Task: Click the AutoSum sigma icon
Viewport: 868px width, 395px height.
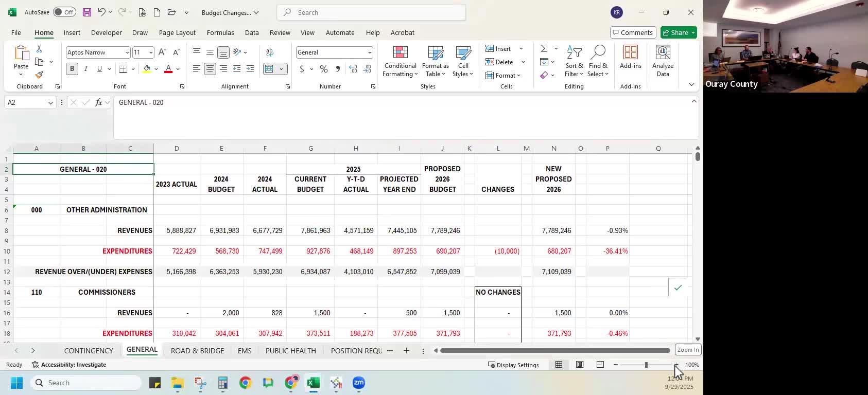Action: [544, 48]
